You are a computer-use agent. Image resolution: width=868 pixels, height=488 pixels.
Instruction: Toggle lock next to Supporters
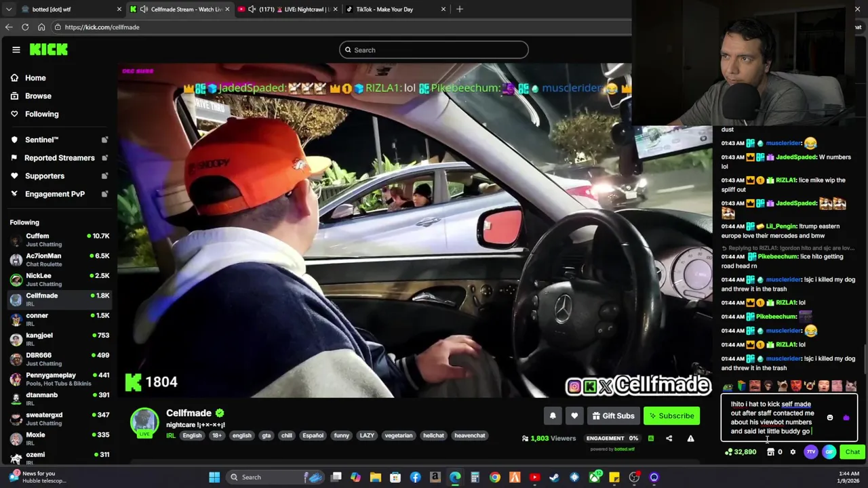(104, 176)
